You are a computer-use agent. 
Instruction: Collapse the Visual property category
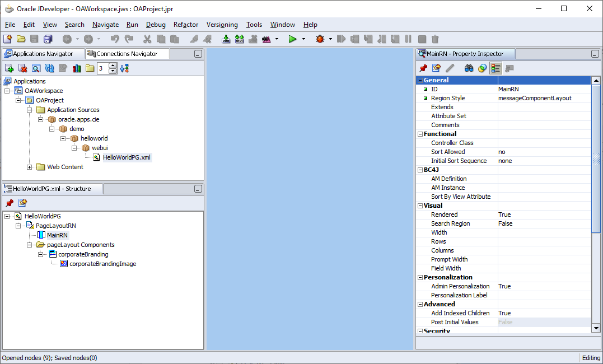[x=420, y=206]
